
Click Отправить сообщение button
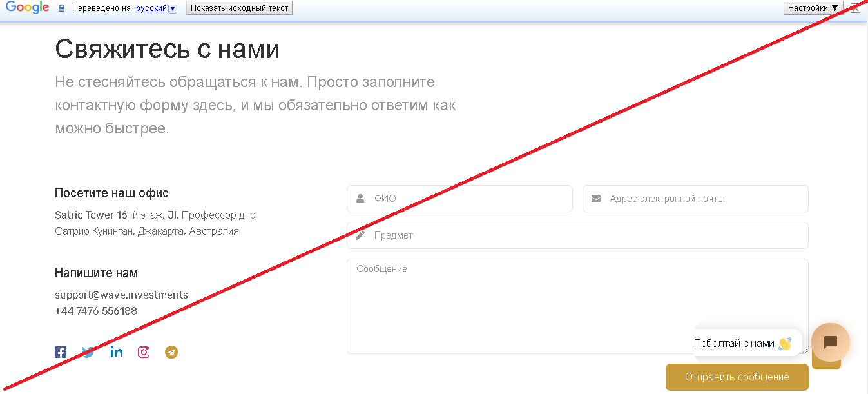coord(737,377)
